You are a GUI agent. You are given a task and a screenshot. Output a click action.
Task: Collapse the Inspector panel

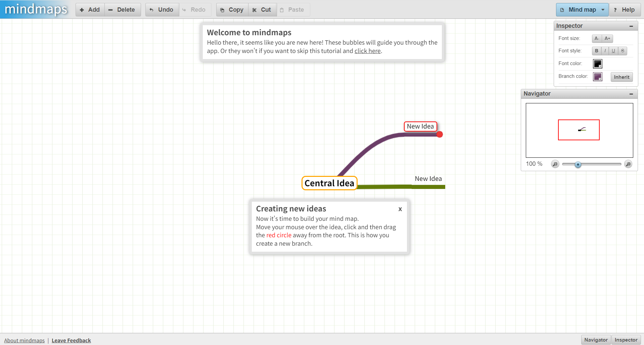[631, 26]
